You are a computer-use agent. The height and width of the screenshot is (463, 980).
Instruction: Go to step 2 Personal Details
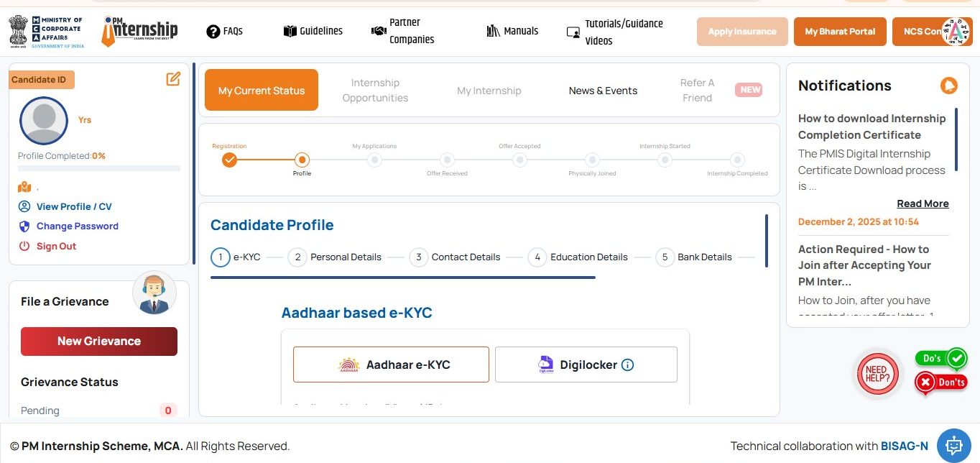tap(335, 257)
